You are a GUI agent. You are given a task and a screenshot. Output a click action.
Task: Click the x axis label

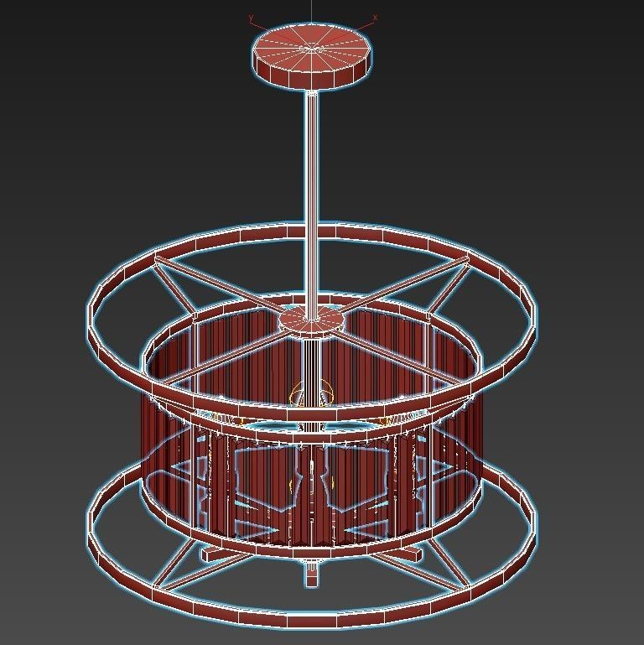375,18
